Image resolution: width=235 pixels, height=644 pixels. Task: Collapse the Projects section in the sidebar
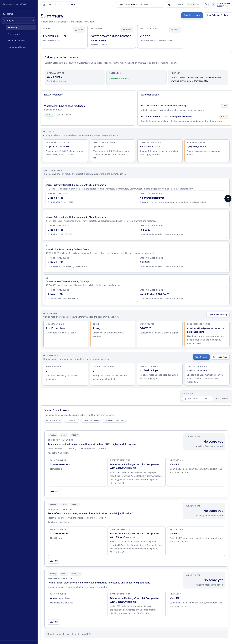click(33, 21)
